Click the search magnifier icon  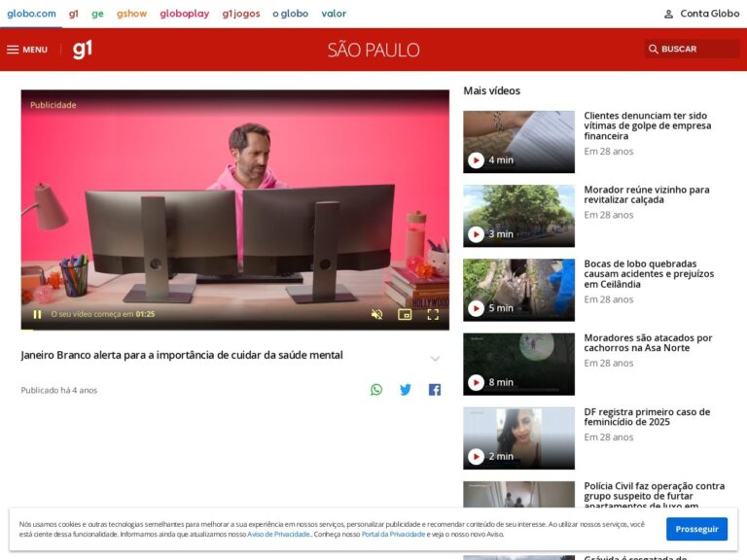(x=654, y=49)
